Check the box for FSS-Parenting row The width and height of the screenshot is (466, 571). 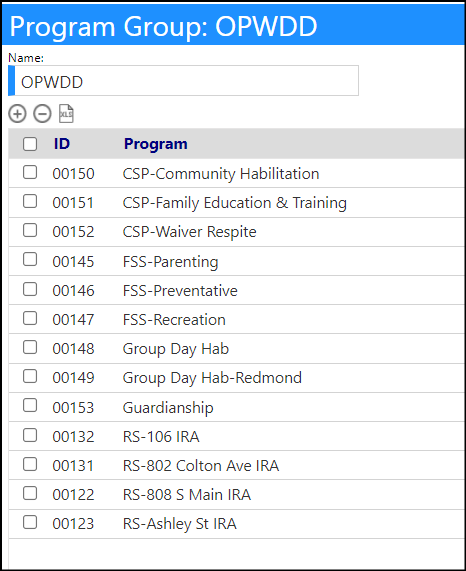(30, 260)
